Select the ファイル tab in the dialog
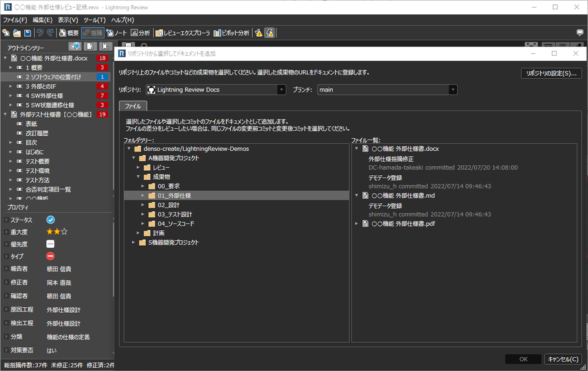 click(x=133, y=106)
